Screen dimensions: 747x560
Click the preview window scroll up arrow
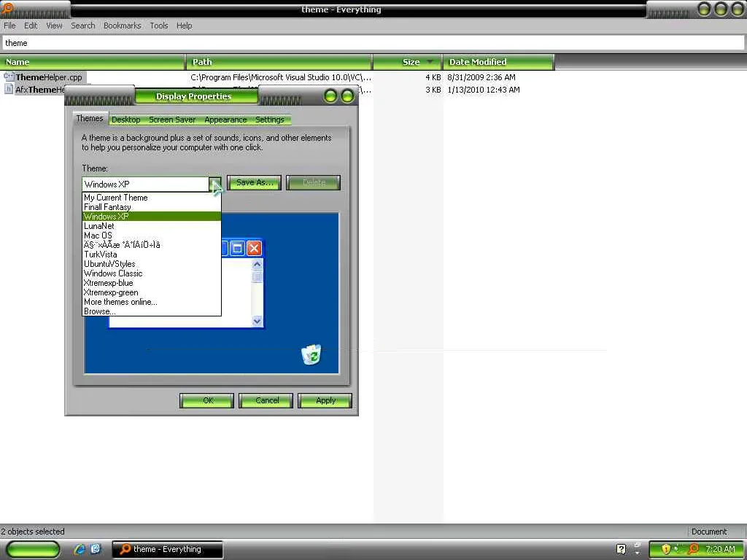tap(258, 264)
